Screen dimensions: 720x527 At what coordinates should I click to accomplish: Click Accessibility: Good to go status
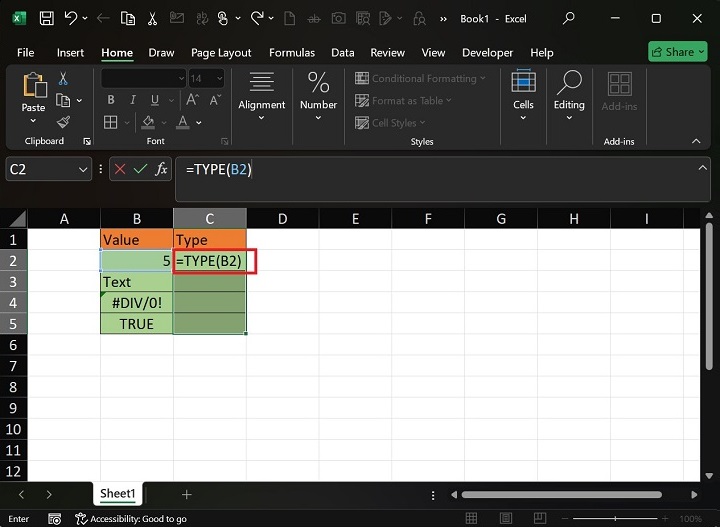(x=131, y=519)
